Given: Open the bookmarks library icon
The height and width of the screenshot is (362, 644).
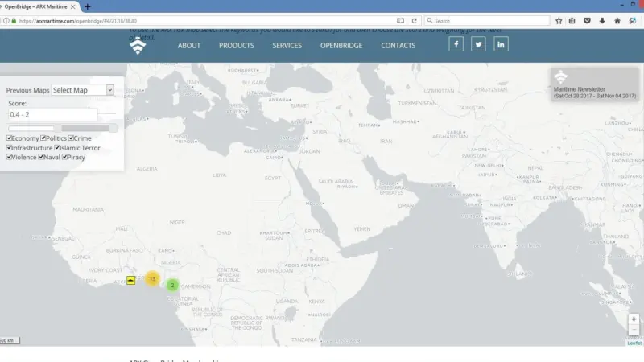Looking at the screenshot, I should [x=572, y=21].
